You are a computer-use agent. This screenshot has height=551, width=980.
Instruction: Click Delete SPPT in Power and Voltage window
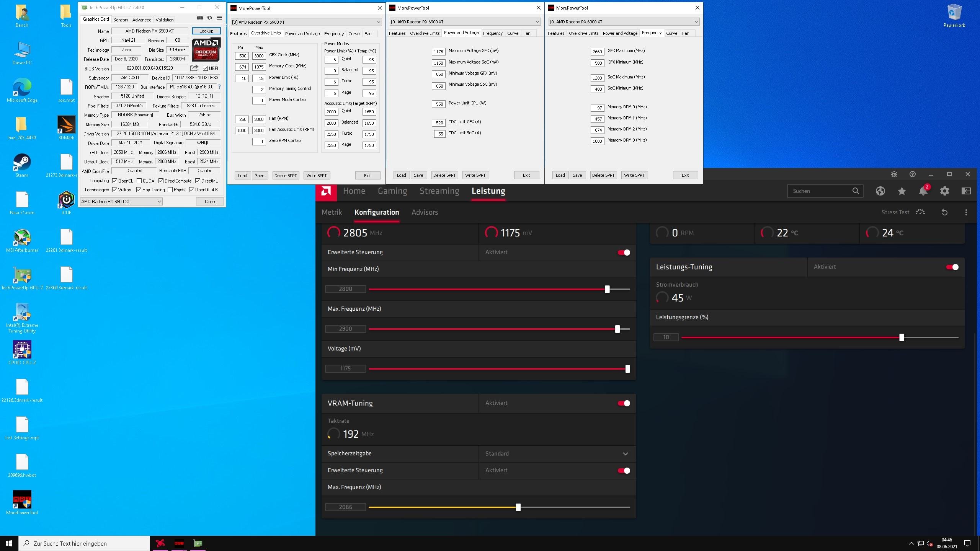[444, 175]
